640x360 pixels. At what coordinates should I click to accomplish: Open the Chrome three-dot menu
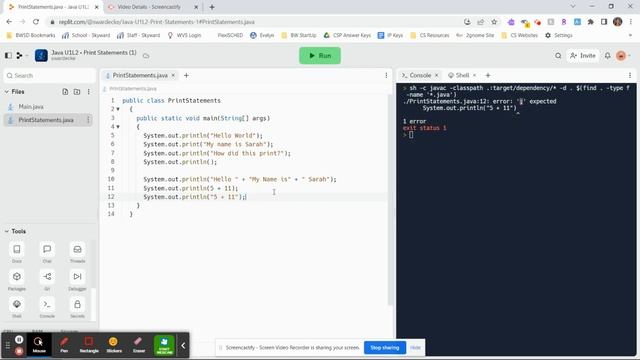point(631,22)
